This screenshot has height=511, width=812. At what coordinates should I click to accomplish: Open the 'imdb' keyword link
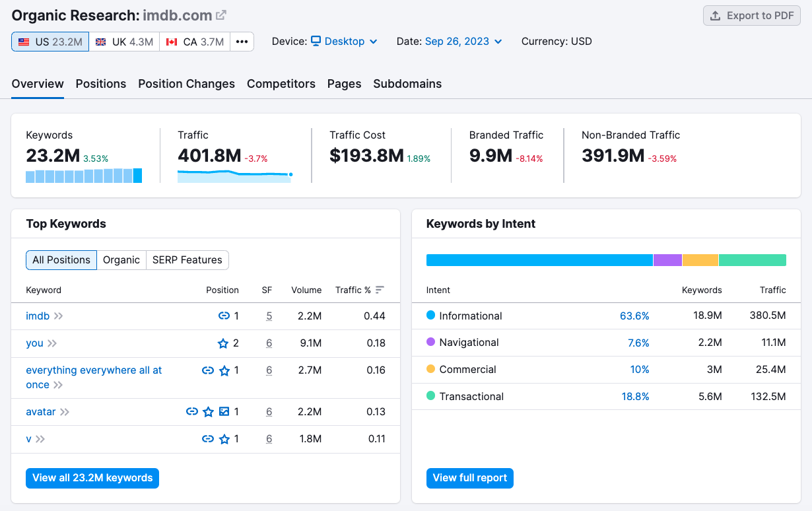pyautogui.click(x=38, y=316)
